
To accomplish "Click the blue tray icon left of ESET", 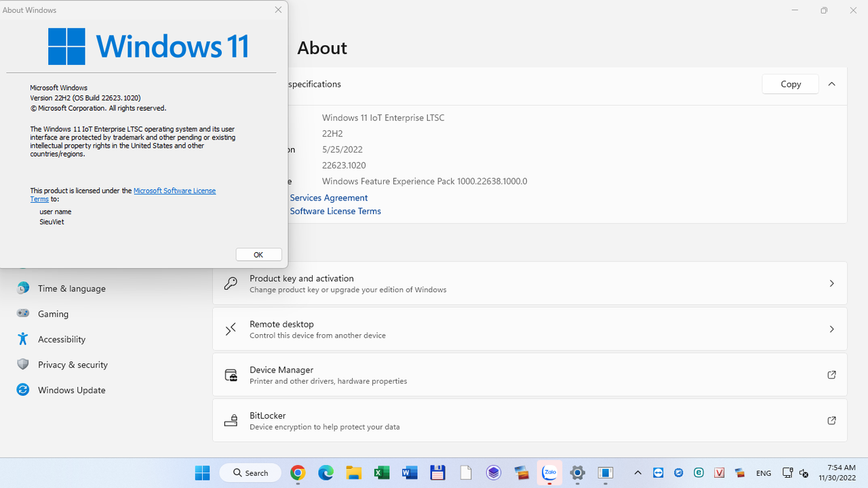I will [679, 473].
